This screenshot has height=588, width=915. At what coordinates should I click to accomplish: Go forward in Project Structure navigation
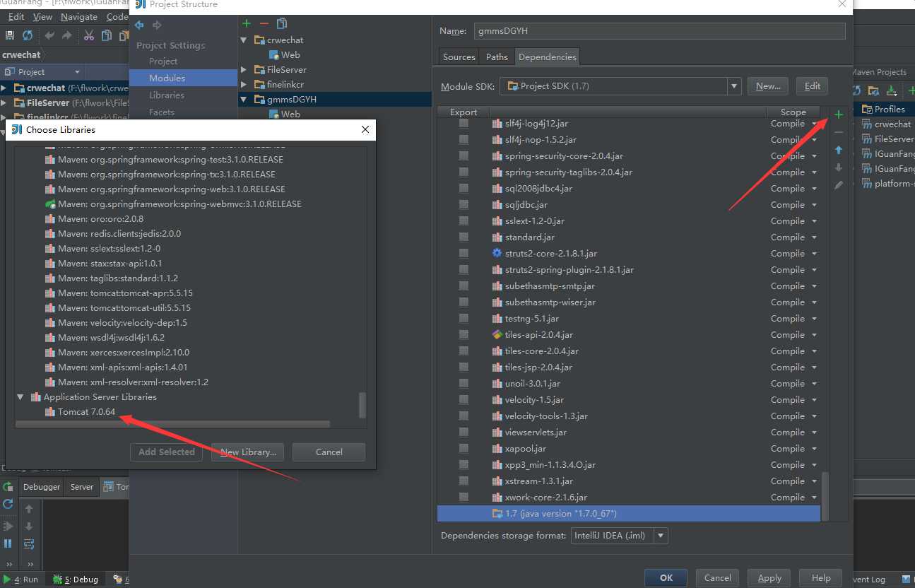(157, 25)
